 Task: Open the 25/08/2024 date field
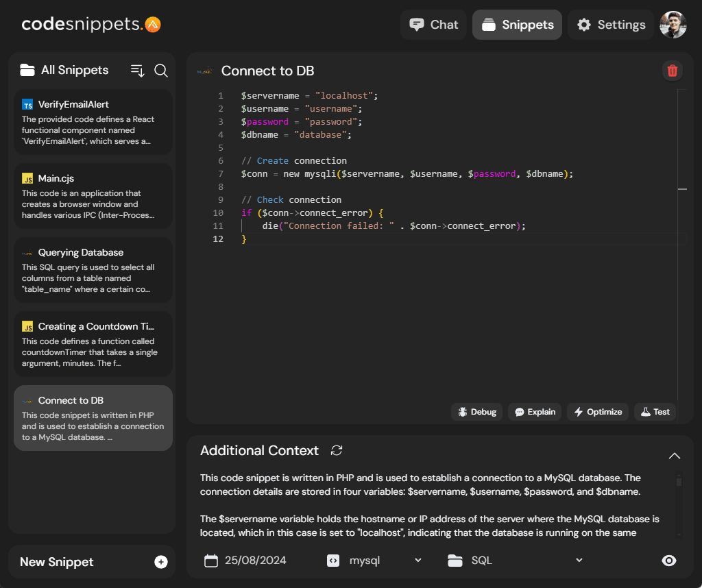tap(255, 561)
